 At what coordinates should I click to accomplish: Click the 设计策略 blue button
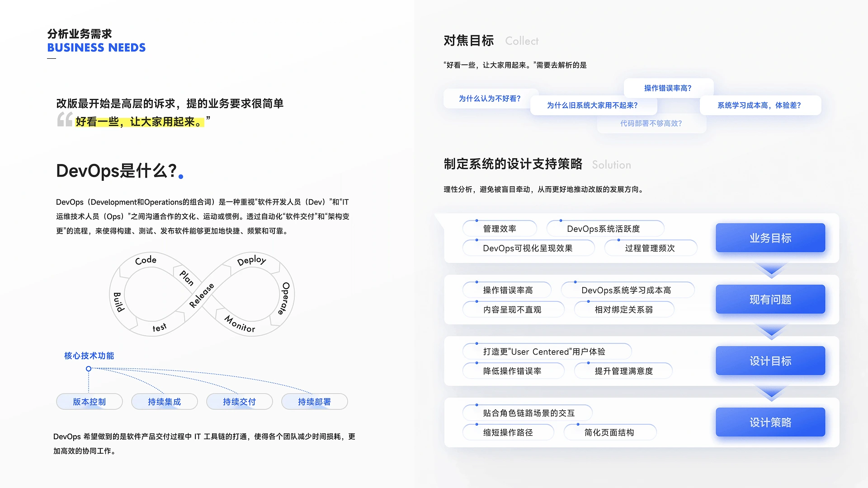pyautogui.click(x=770, y=422)
